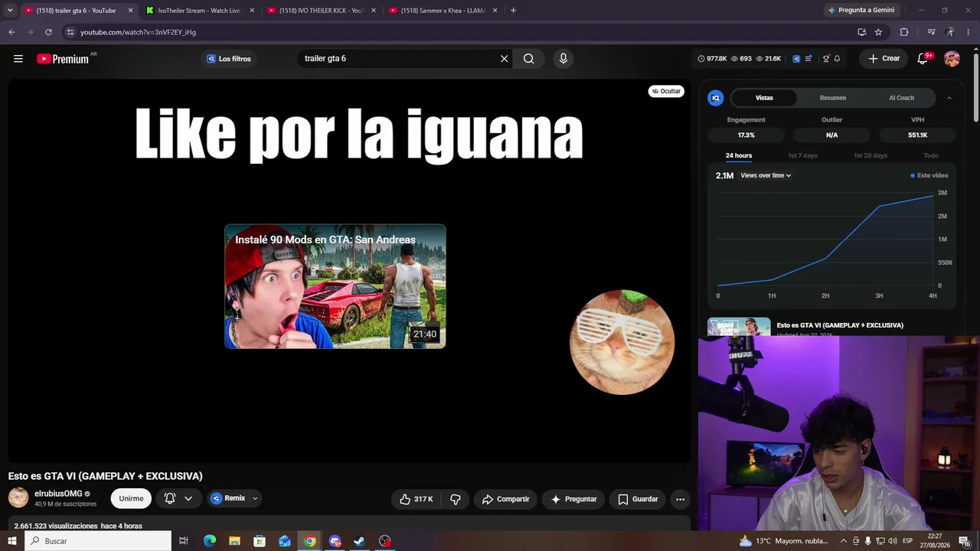The image size is (980, 551).
Task: Toggle channel notification bell for elrubiusOMG
Action: pos(170,499)
